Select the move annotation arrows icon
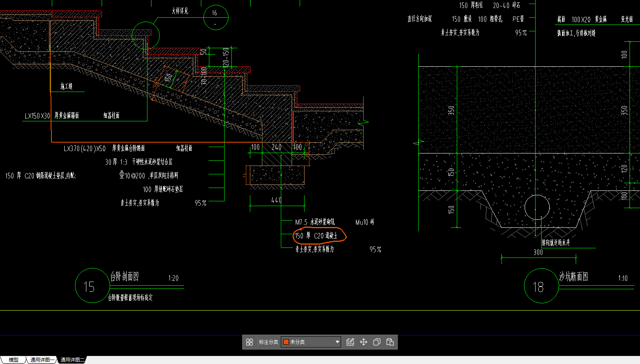The width and height of the screenshot is (640, 364). (364, 342)
